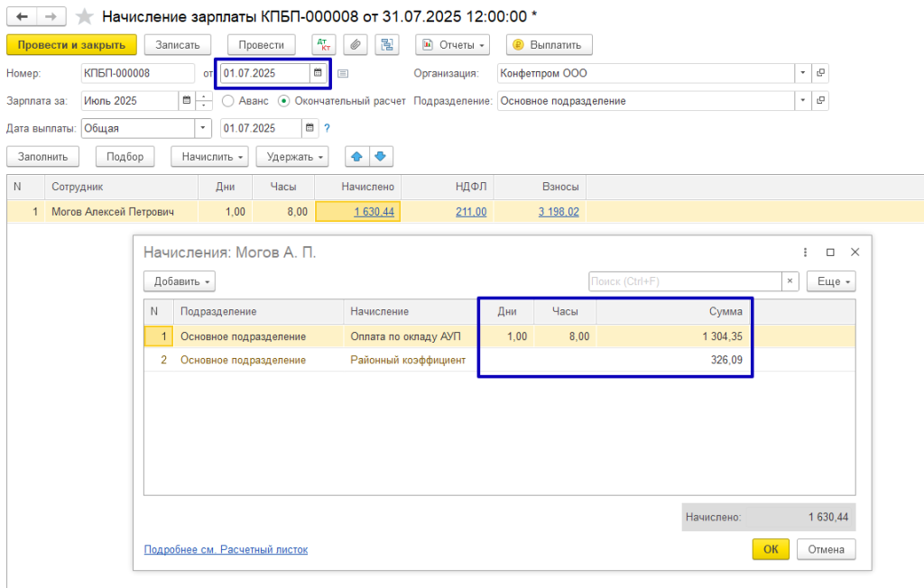This screenshot has height=588, width=924.
Task: Open the Организация Конфетпром link icon
Action: pos(820,73)
